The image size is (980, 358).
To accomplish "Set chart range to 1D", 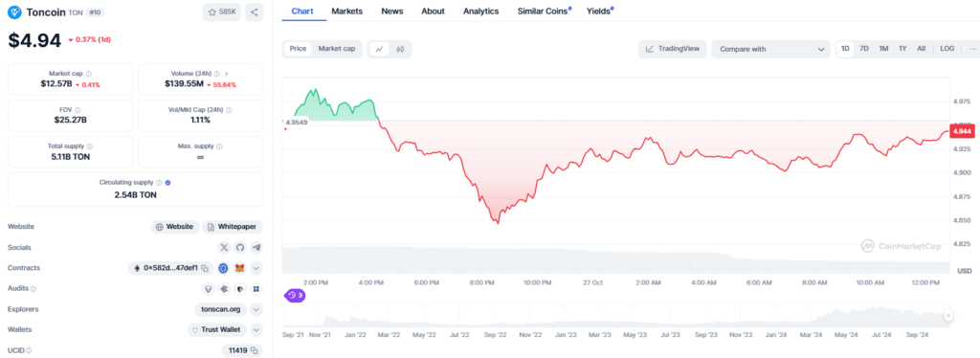I will tap(846, 49).
